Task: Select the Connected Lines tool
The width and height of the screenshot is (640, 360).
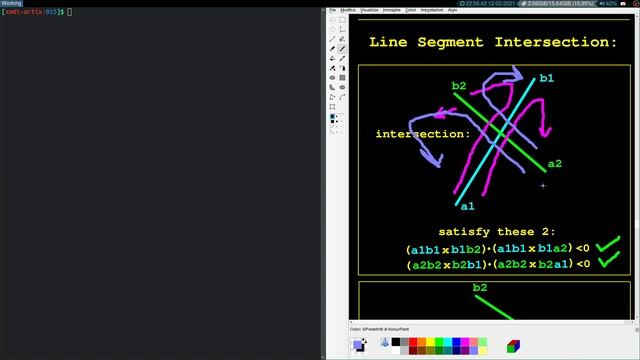Action: [x=332, y=97]
